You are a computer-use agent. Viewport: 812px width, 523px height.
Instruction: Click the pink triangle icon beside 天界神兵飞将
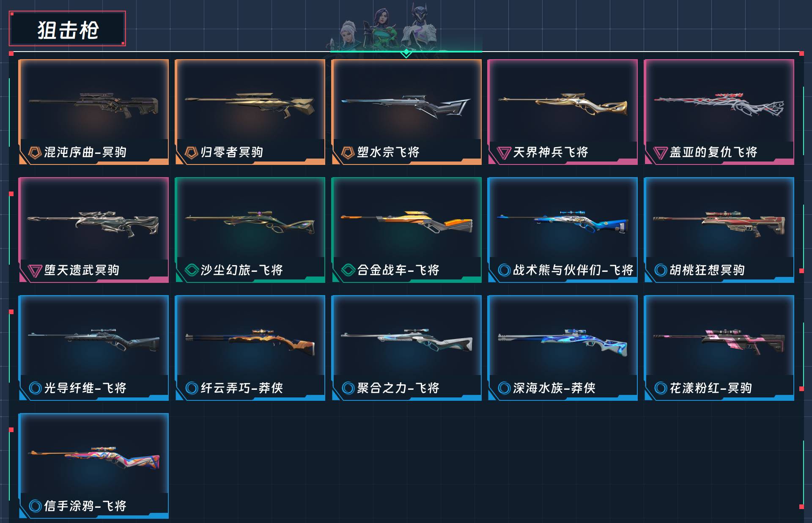pos(504,152)
